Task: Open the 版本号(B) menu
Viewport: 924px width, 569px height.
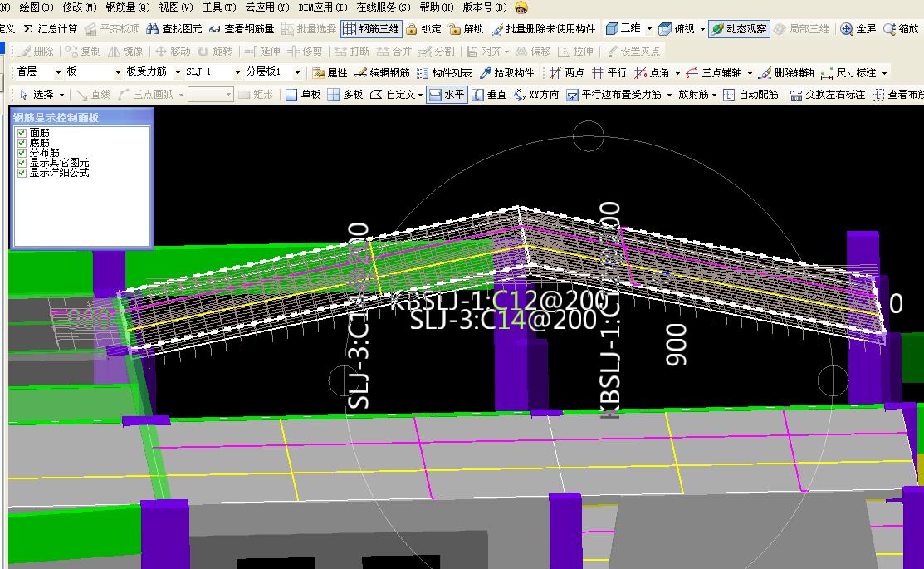Action: (485, 7)
